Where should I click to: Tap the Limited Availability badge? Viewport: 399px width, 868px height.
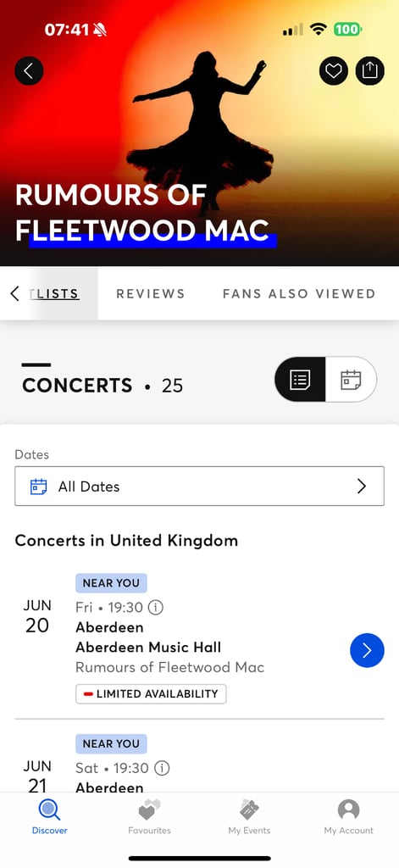tap(151, 693)
